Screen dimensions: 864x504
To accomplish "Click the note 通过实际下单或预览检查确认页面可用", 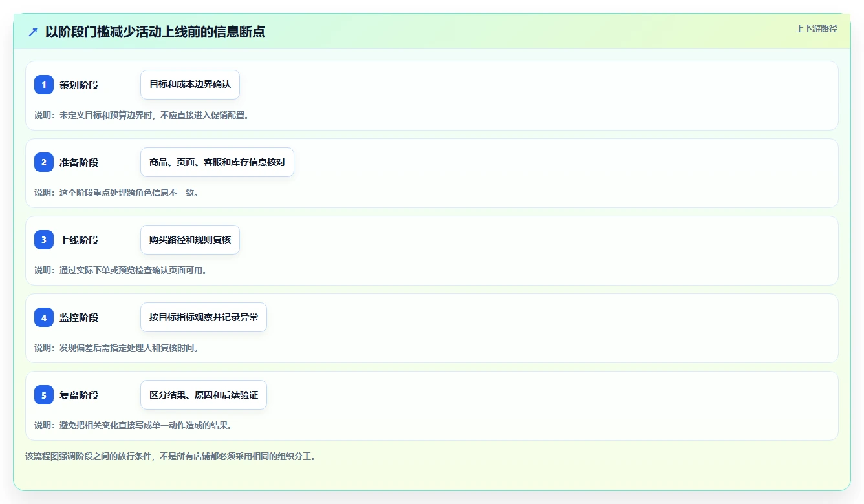I will (x=121, y=270).
